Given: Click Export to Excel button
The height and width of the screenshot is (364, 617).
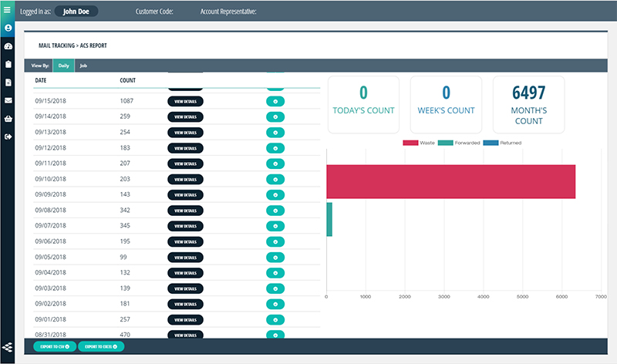Looking at the screenshot, I should point(101,347).
